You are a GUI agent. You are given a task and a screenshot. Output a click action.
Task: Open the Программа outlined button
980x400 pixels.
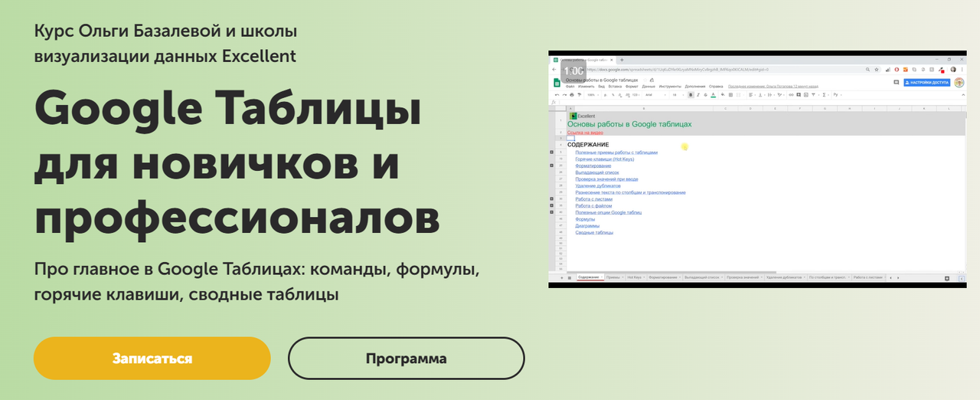click(407, 358)
